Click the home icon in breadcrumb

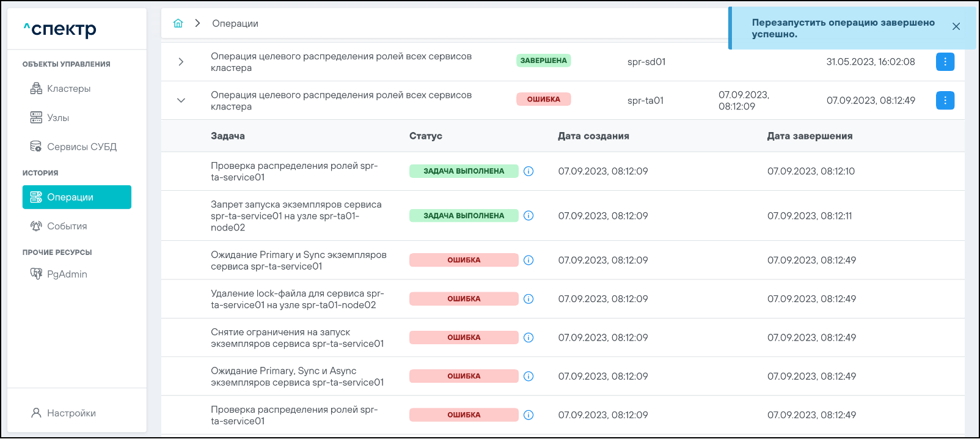178,23
